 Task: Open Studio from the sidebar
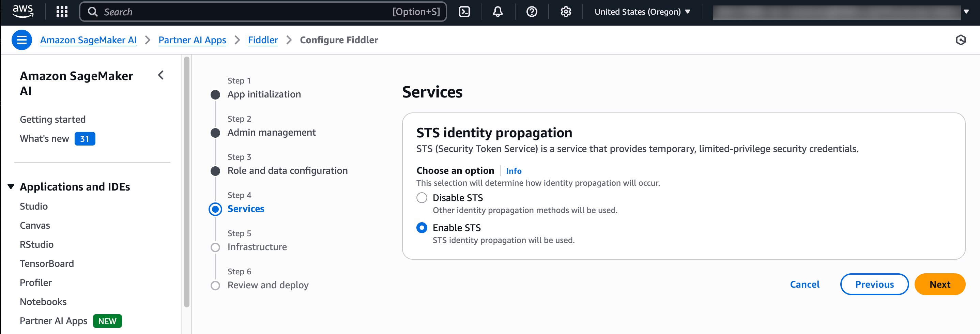point(34,206)
